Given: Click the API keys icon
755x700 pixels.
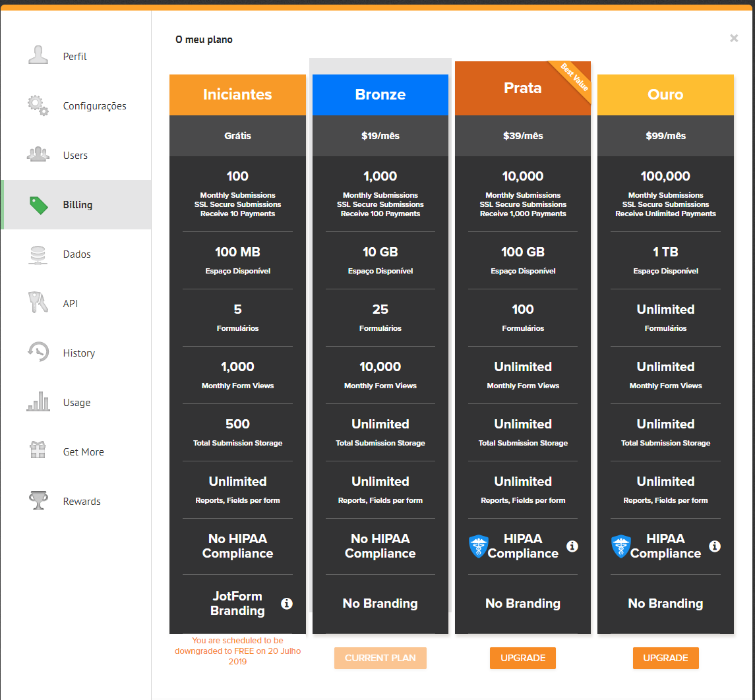Looking at the screenshot, I should pyautogui.click(x=38, y=303).
